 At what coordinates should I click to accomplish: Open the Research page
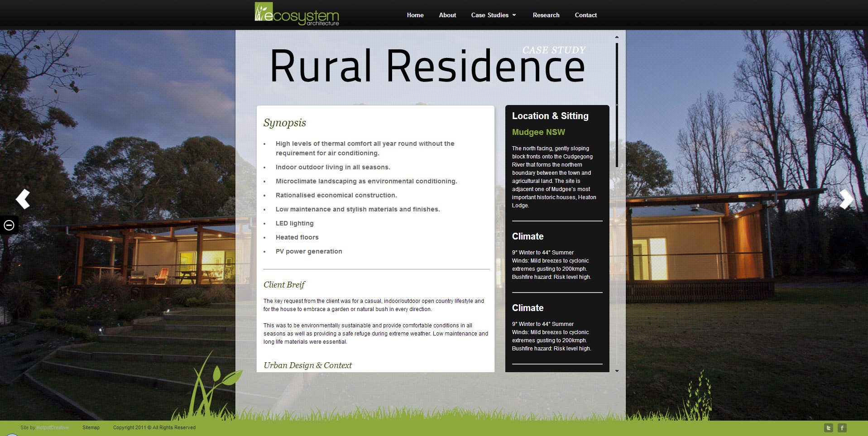coord(546,15)
